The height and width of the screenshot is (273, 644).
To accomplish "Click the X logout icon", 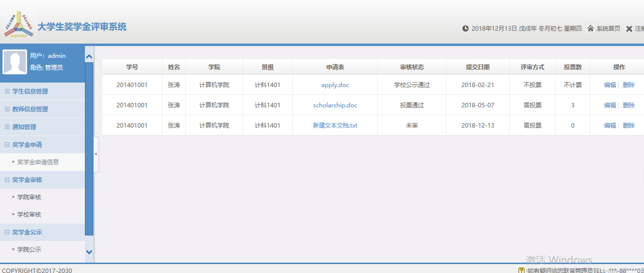I will [x=629, y=29].
